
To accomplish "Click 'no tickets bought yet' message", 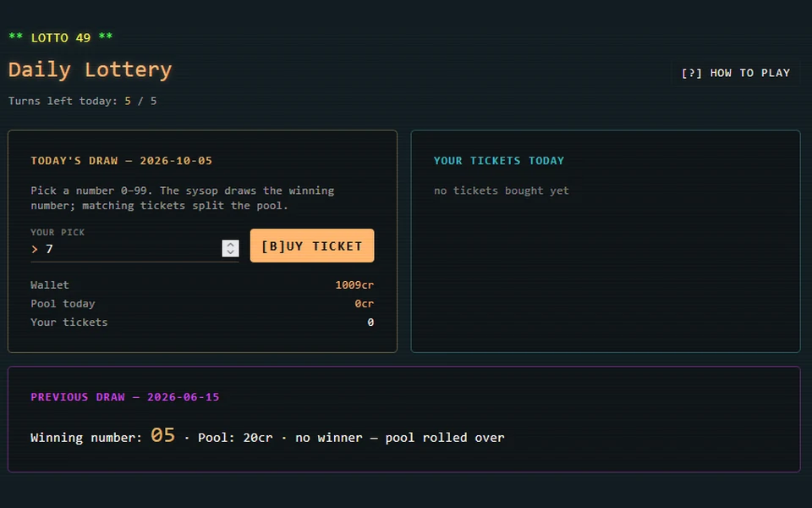I will (502, 190).
